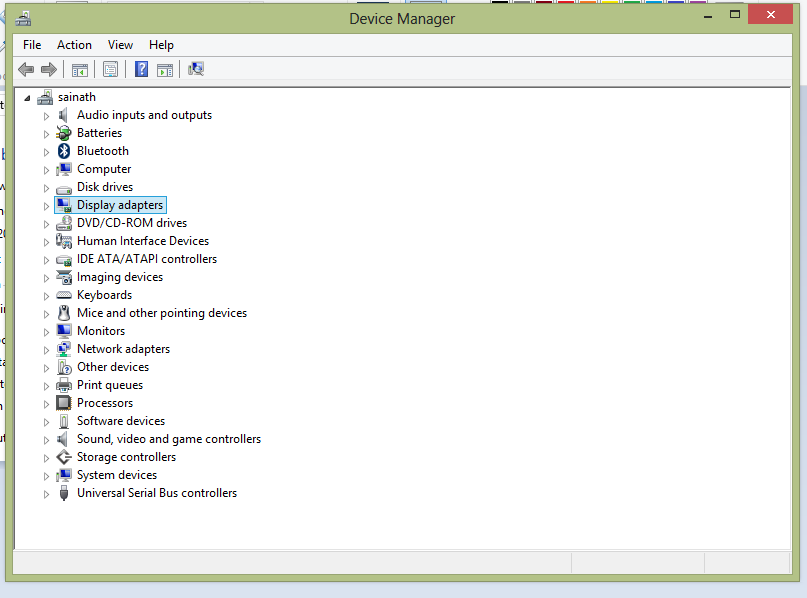Image resolution: width=807 pixels, height=598 pixels.
Task: Click the Processors chip icon
Action: point(64,403)
